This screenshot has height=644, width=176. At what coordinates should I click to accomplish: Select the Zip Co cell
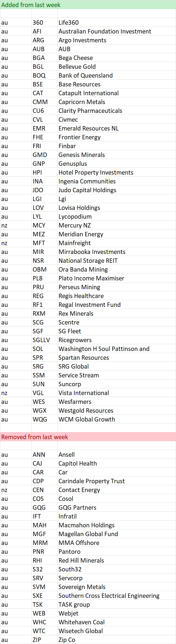pos(117,640)
